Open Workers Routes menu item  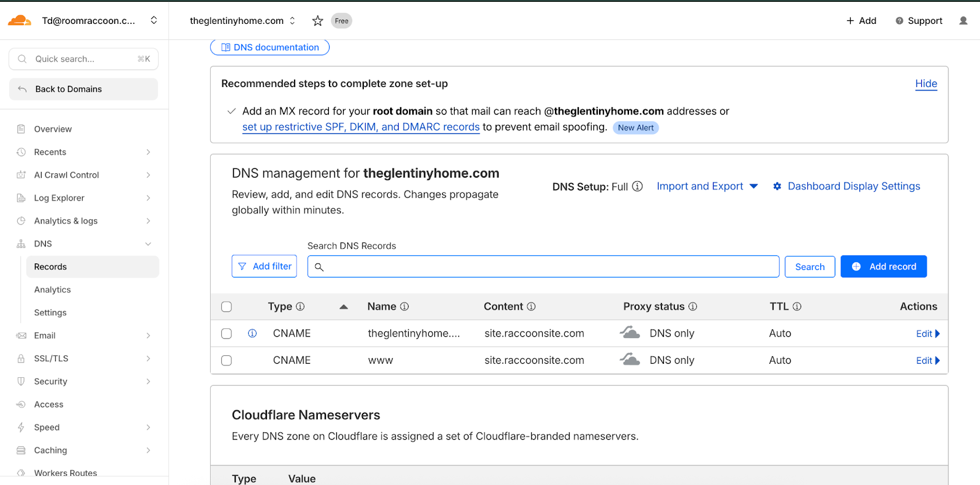pyautogui.click(x=66, y=473)
